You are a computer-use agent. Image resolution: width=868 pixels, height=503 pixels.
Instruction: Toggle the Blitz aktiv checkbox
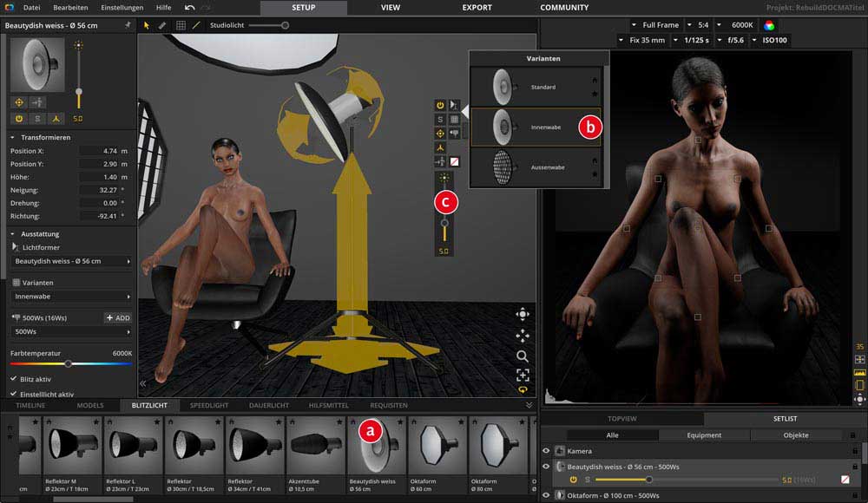coord(13,379)
